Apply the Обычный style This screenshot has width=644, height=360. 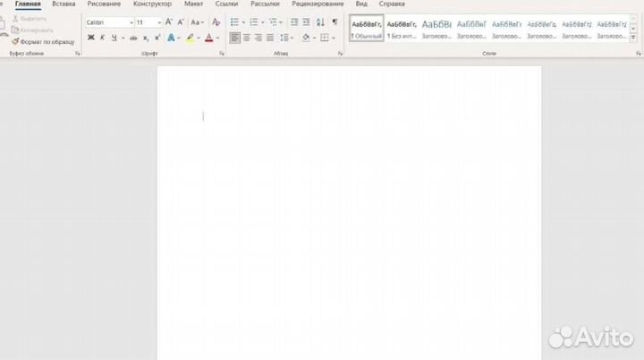point(367,29)
